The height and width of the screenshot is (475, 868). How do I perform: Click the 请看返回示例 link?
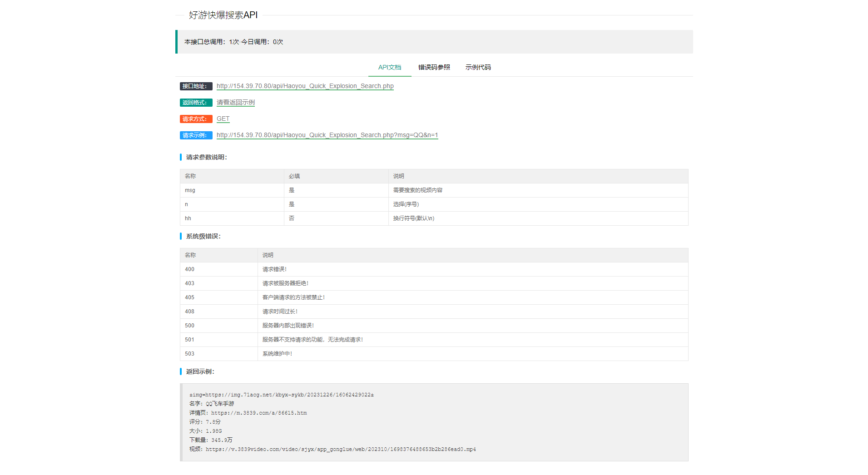(235, 102)
